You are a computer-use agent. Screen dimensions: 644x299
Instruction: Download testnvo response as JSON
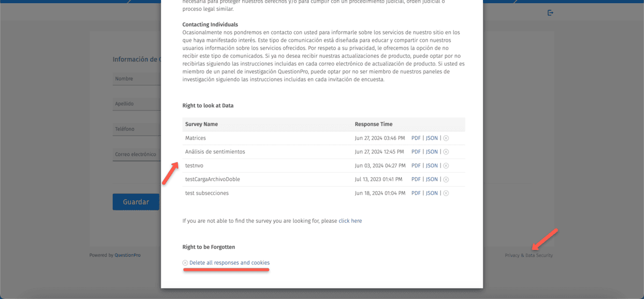tap(432, 166)
